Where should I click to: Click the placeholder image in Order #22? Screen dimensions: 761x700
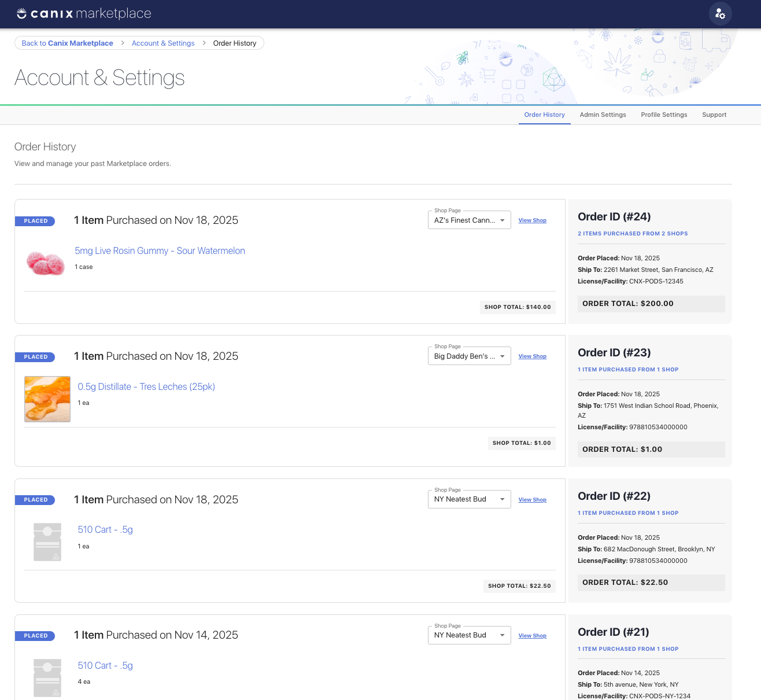click(x=47, y=542)
